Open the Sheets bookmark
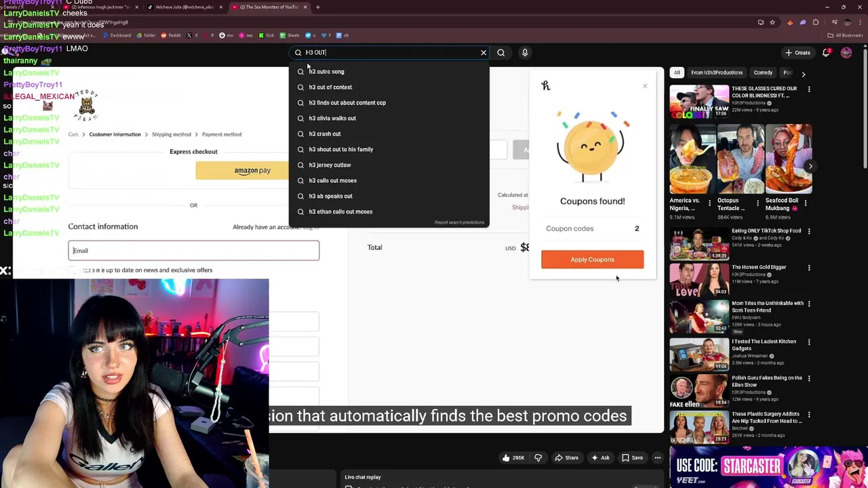Screen dimensions: 868x488 [290, 35]
